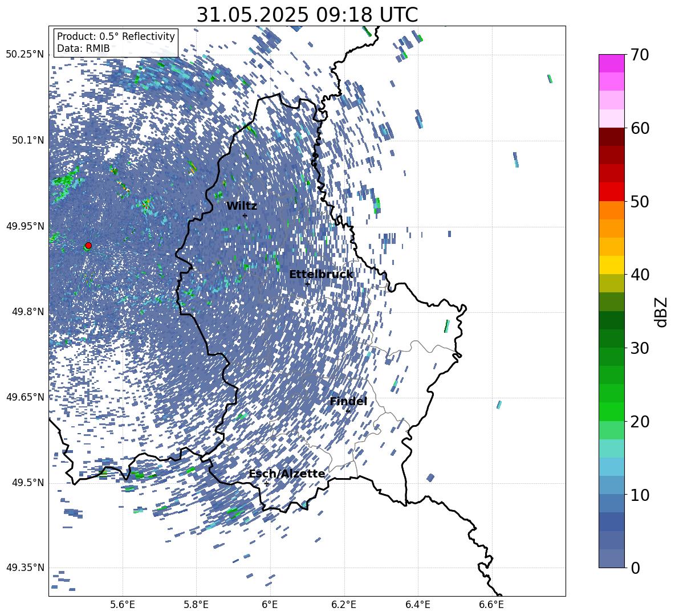Click the 70 colorbar tick value
Viewport: 675px width, 616px height.
[640, 55]
